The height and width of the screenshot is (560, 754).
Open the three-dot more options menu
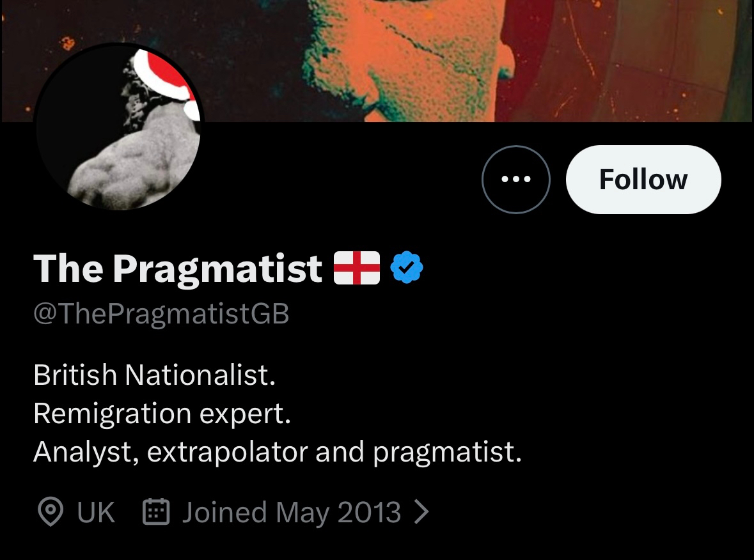coord(515,180)
